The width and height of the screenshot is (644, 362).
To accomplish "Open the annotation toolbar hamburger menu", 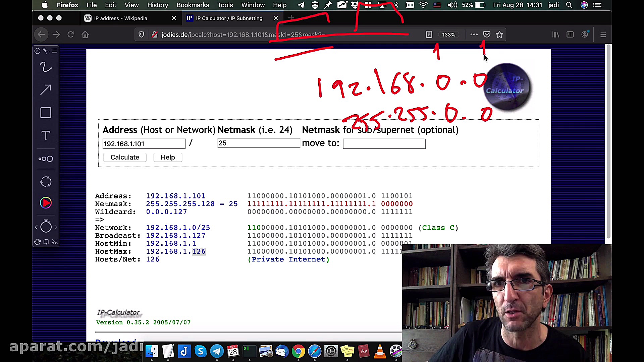I will (x=55, y=51).
